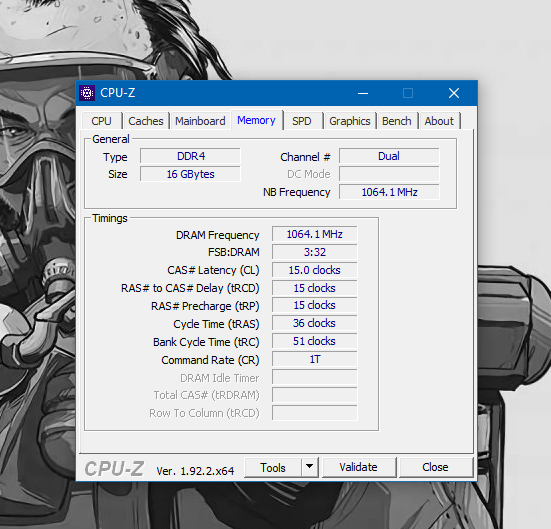
Task: Click the CPU-Z app icon in title bar
Action: (x=87, y=93)
